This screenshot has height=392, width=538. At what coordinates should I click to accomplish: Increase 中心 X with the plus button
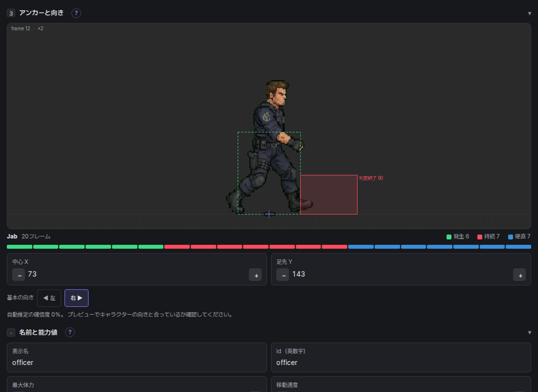[x=256, y=275]
